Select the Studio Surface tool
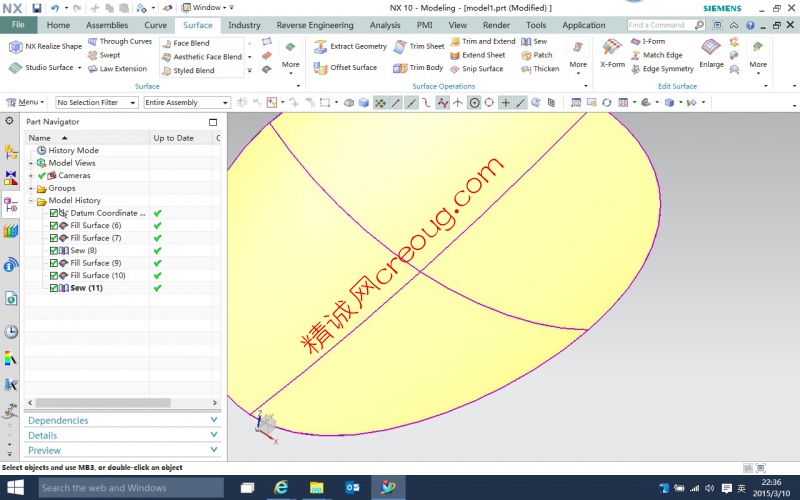The image size is (800, 500). point(45,67)
